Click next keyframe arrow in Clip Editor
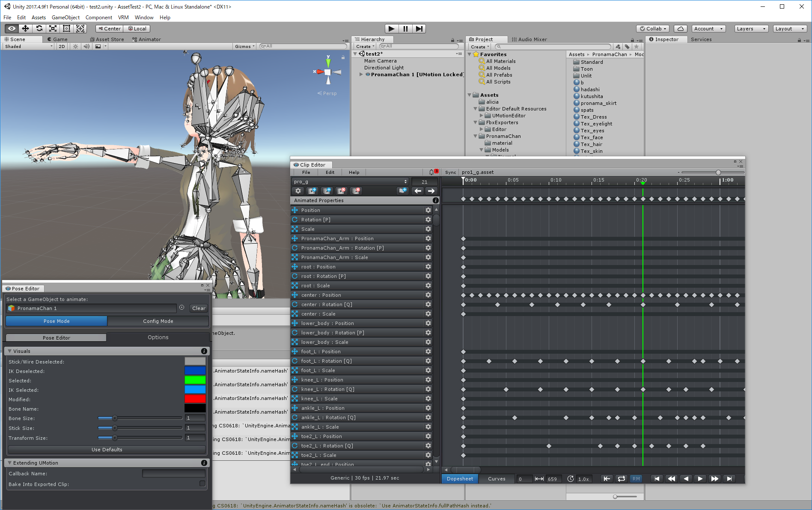This screenshot has width=812, height=510. coord(431,191)
